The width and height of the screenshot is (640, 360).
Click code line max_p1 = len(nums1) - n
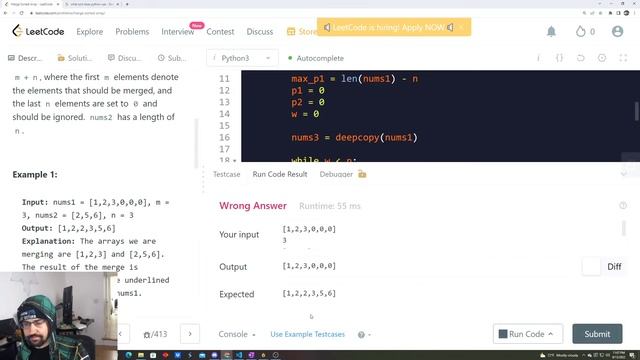(x=355, y=79)
